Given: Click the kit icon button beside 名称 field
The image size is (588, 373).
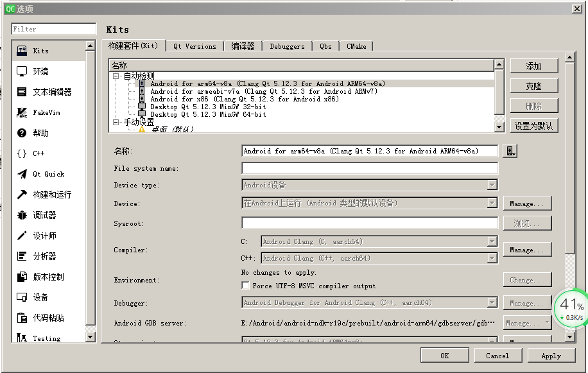Looking at the screenshot, I should (510, 151).
